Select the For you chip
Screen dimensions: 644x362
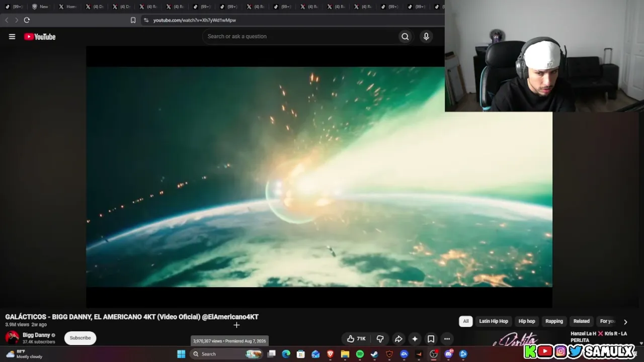tap(607, 321)
